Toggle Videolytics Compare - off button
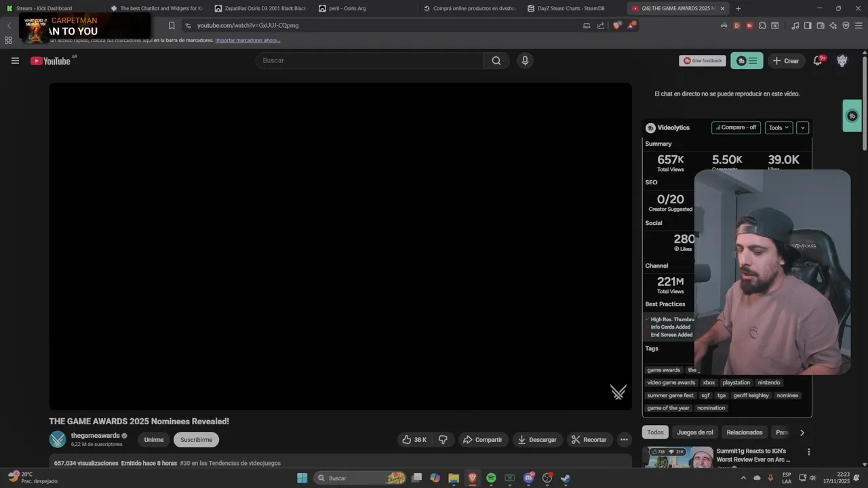This screenshot has height=488, width=868. tap(736, 127)
